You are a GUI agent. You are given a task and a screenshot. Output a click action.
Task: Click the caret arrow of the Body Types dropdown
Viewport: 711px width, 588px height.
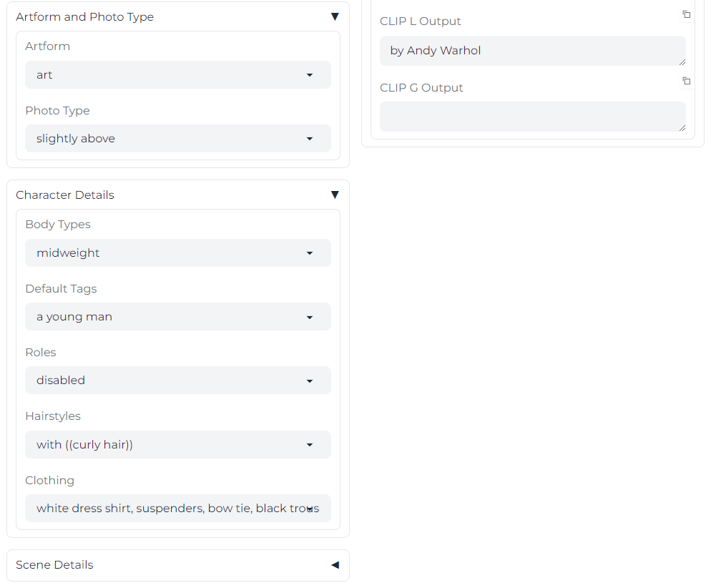[310, 253]
